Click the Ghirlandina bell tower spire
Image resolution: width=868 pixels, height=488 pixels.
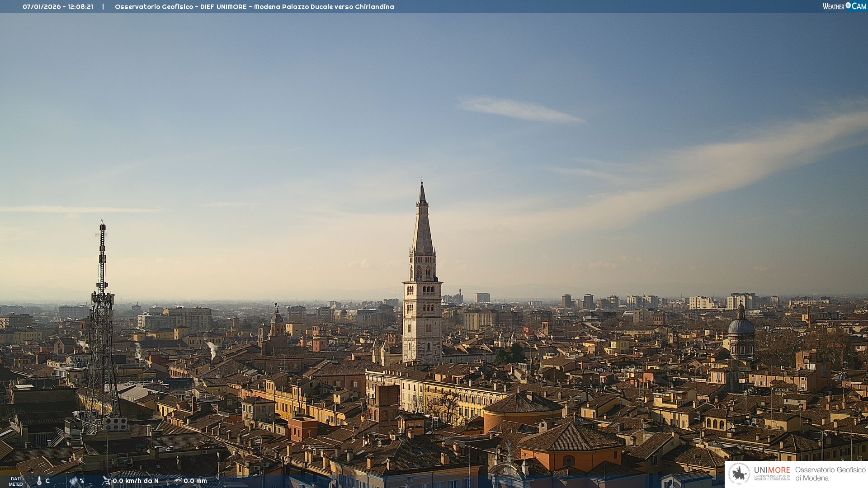422,226
